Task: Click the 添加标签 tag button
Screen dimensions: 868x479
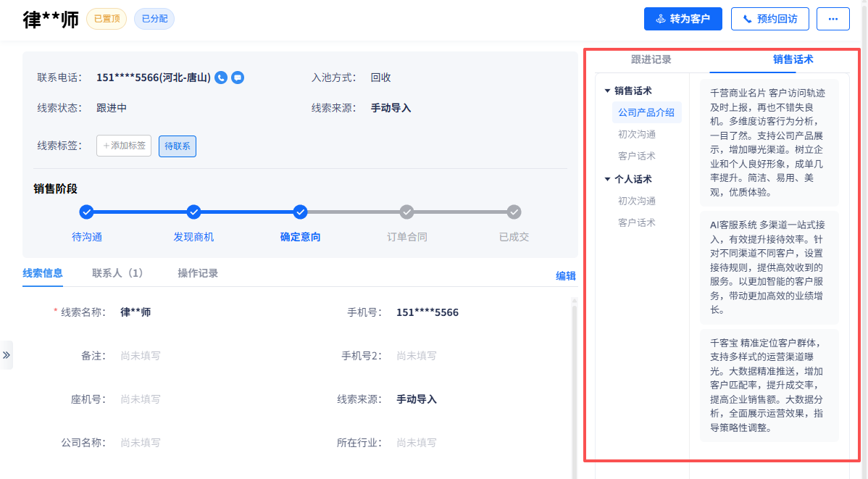Action: click(124, 146)
